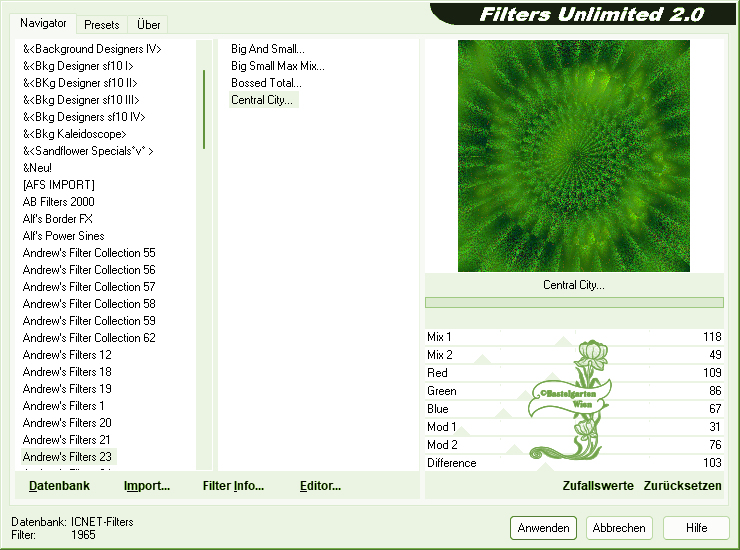
Task: Click the Import... button
Action: pyautogui.click(x=147, y=486)
